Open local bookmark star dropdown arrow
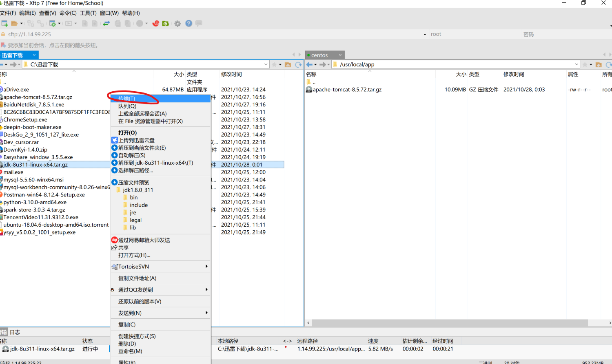Screen dimensions: 612x364 click(x=280, y=64)
